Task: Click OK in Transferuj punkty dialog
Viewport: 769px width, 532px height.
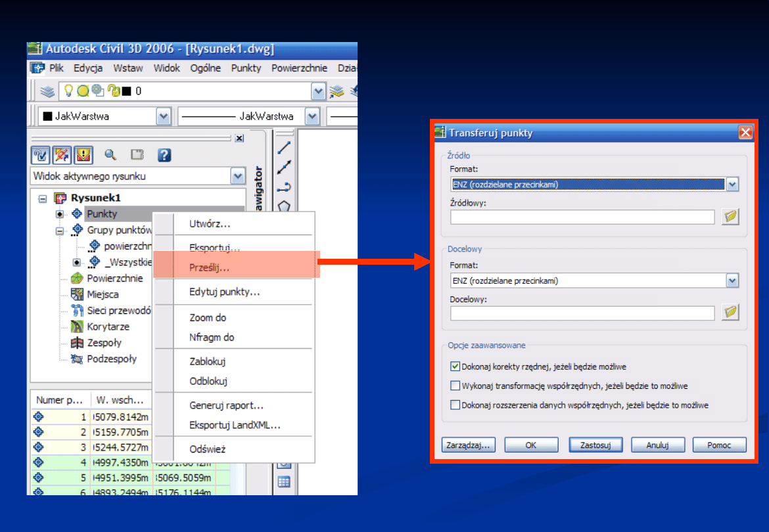Action: (x=531, y=445)
